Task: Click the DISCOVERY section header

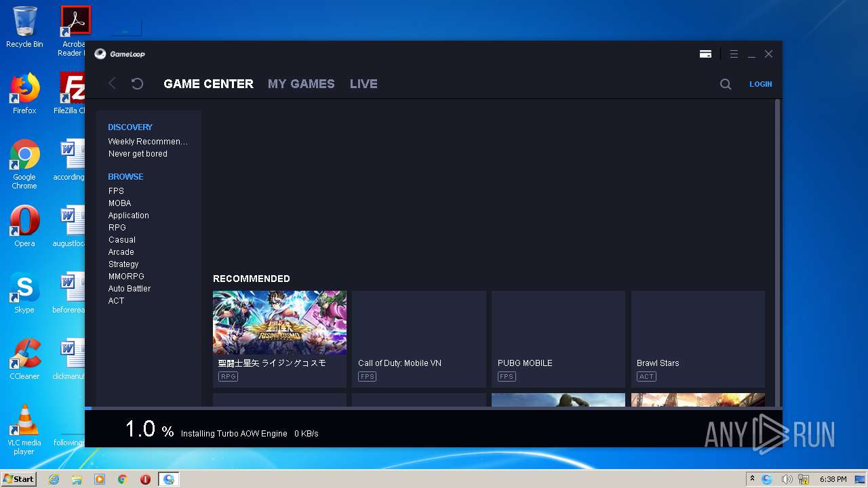Action: tap(130, 127)
